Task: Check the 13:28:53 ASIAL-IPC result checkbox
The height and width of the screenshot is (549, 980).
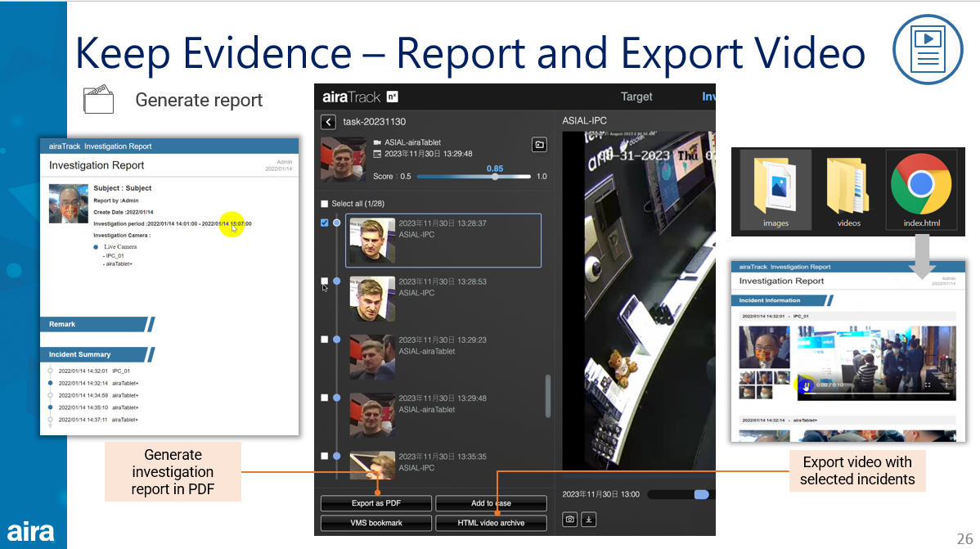Action: pyautogui.click(x=325, y=281)
